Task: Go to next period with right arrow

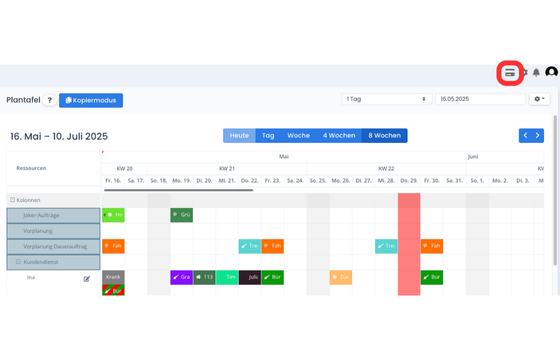Action: [538, 135]
